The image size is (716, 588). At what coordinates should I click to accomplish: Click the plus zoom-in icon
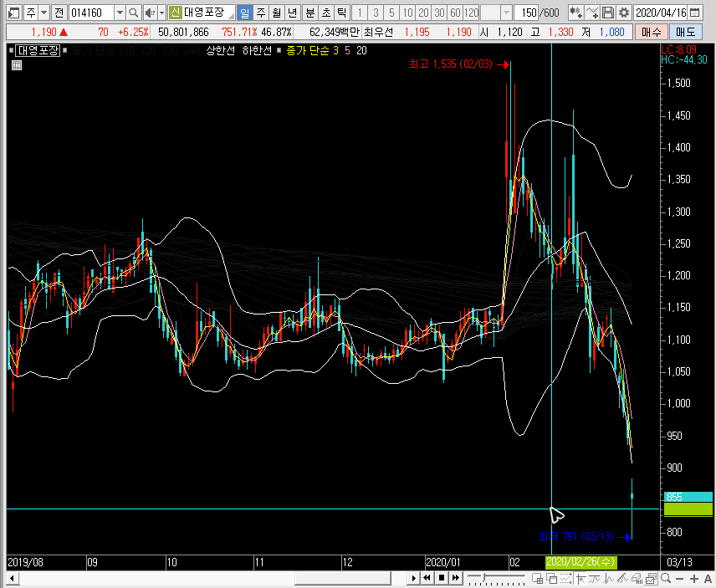tap(694, 579)
